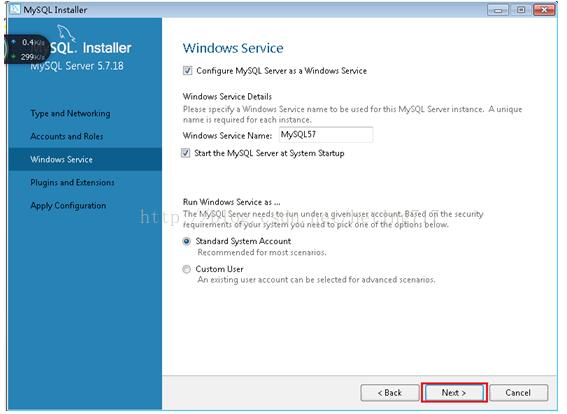This screenshot has height=414, width=567.
Task: Select Custom User radio button
Action: point(187,269)
